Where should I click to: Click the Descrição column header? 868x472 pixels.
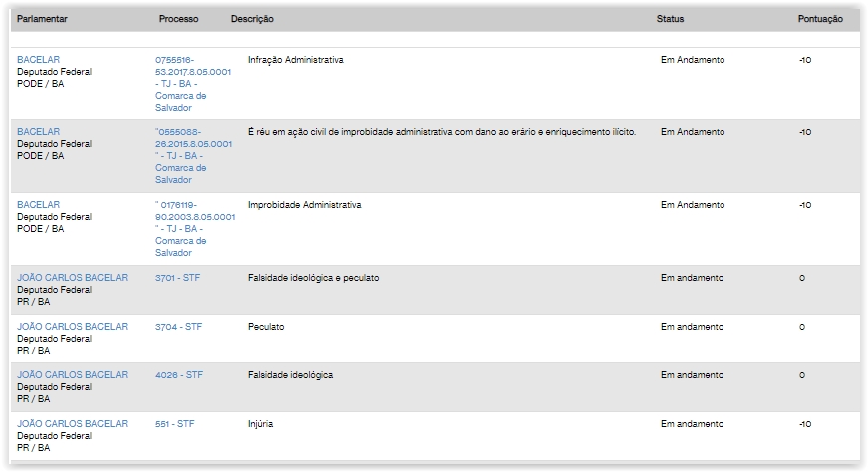point(252,20)
